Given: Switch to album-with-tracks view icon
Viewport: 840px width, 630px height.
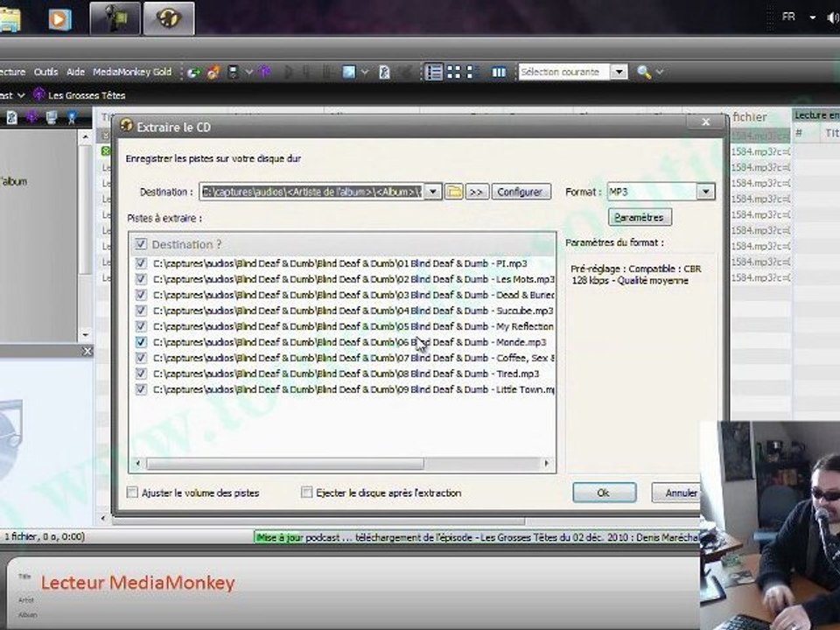Looking at the screenshot, I should pos(472,72).
